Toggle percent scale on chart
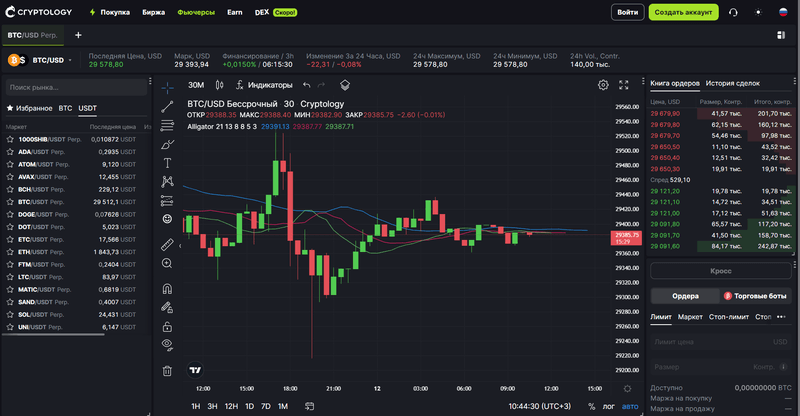 [x=591, y=406]
